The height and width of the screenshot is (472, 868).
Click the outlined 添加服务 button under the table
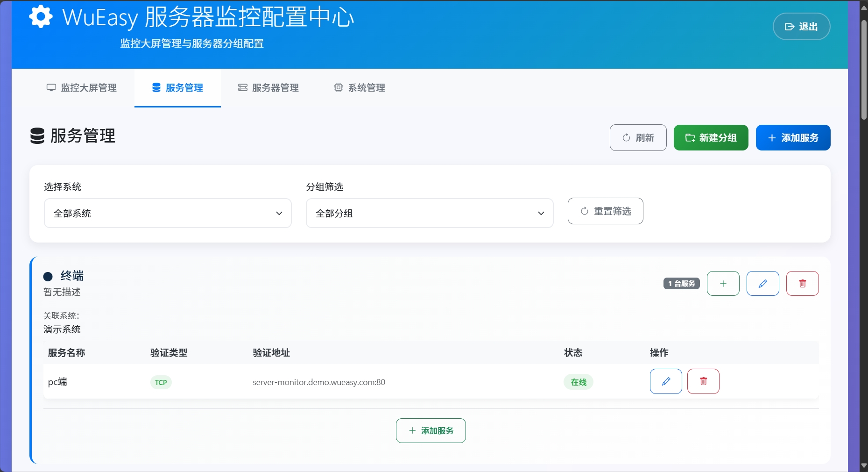click(430, 430)
